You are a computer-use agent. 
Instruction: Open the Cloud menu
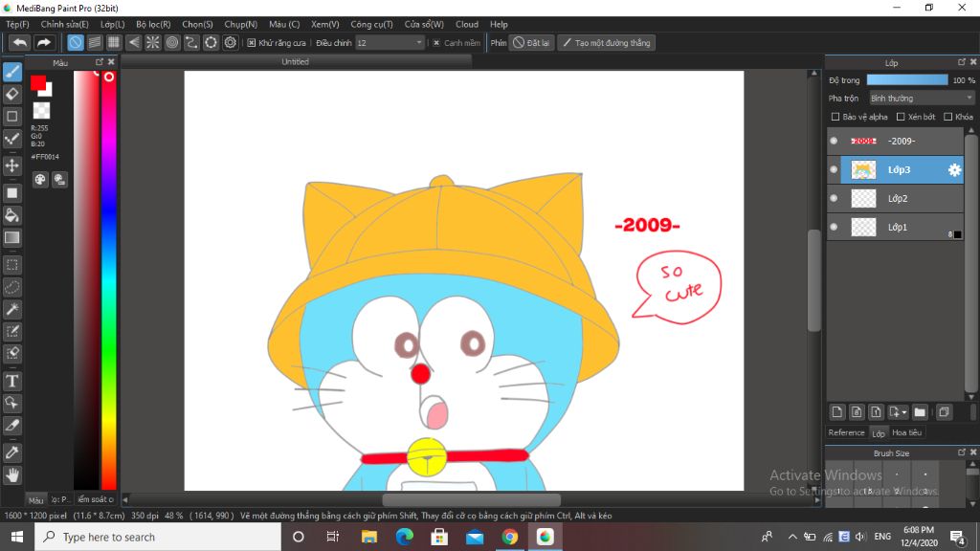(x=467, y=24)
